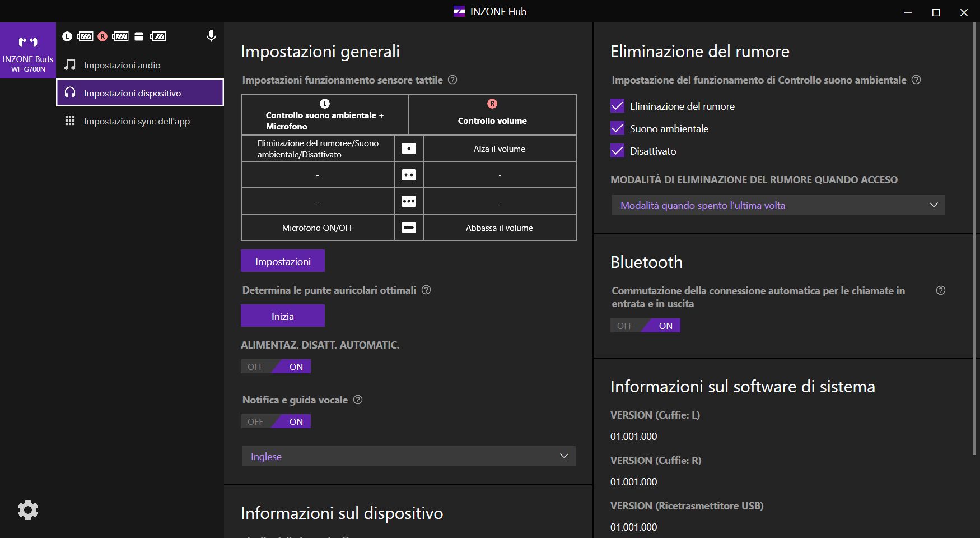Viewport: 980px width, 538px height.
Task: Click 'VERSION (Ricetrasmettitore USB)' label
Action: tap(687, 505)
